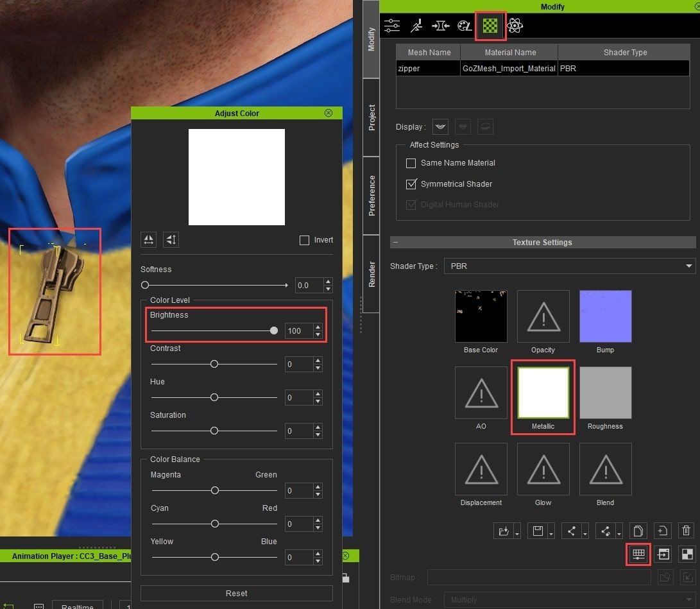Check the Same Name Material option
700x609 pixels.
coord(411,163)
